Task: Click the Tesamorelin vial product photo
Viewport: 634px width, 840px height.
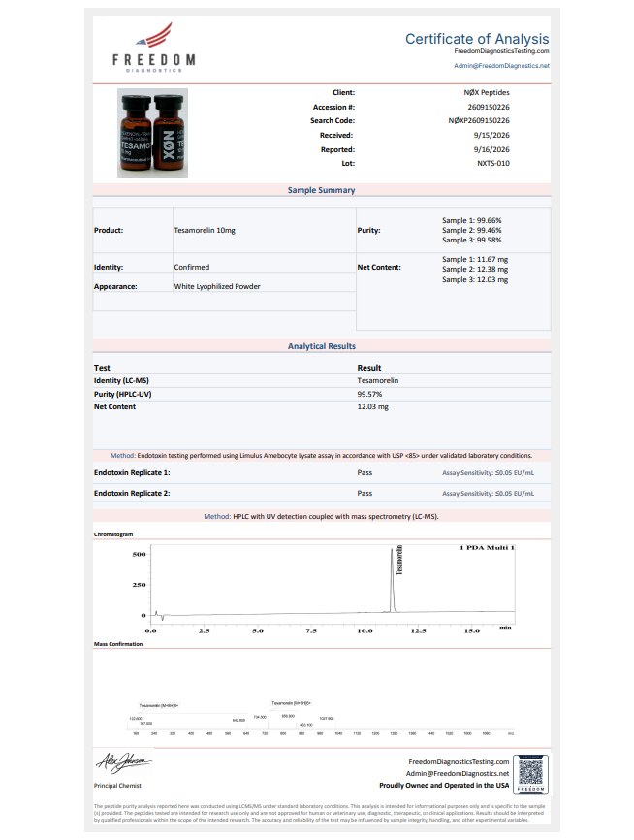Action: pyautogui.click(x=152, y=133)
